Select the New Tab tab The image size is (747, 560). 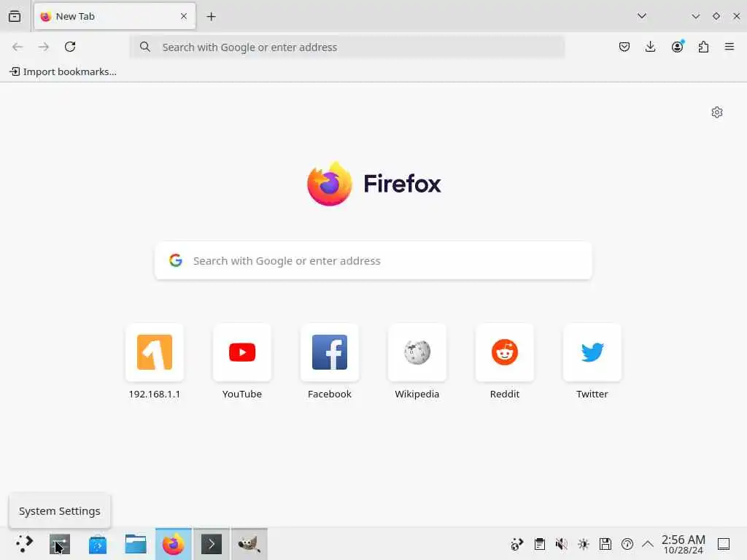115,16
